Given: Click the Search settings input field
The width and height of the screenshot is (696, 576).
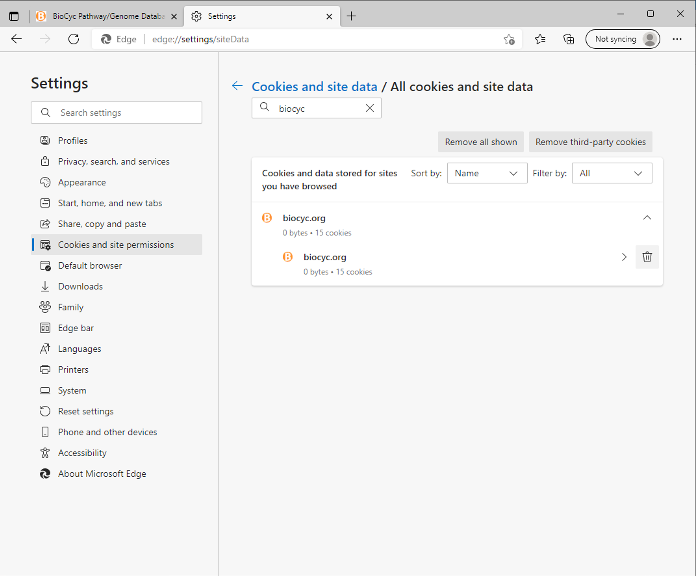Looking at the screenshot, I should 125,113.
